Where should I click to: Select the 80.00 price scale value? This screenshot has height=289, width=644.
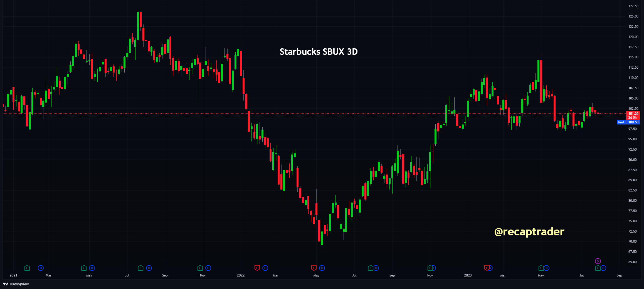coord(632,201)
